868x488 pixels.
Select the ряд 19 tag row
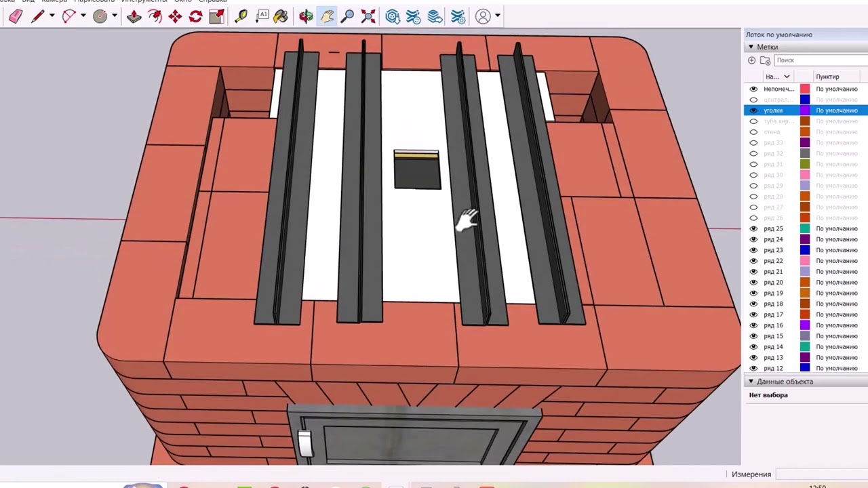[806, 293]
